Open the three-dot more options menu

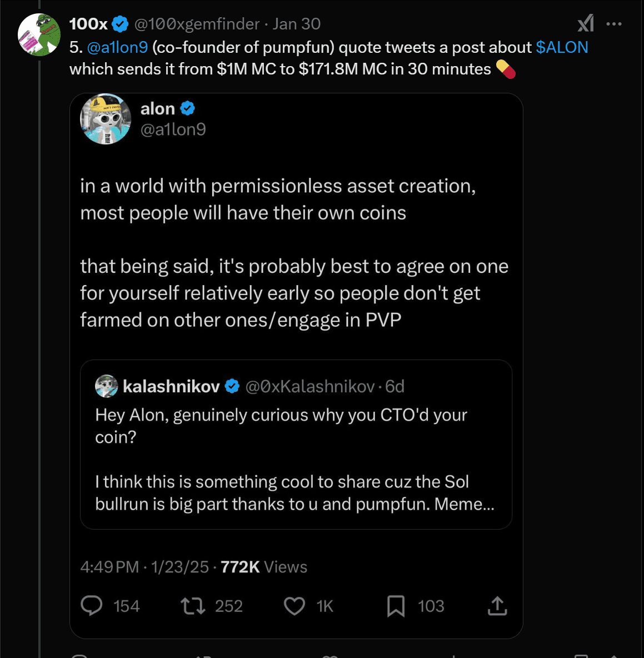point(614,24)
